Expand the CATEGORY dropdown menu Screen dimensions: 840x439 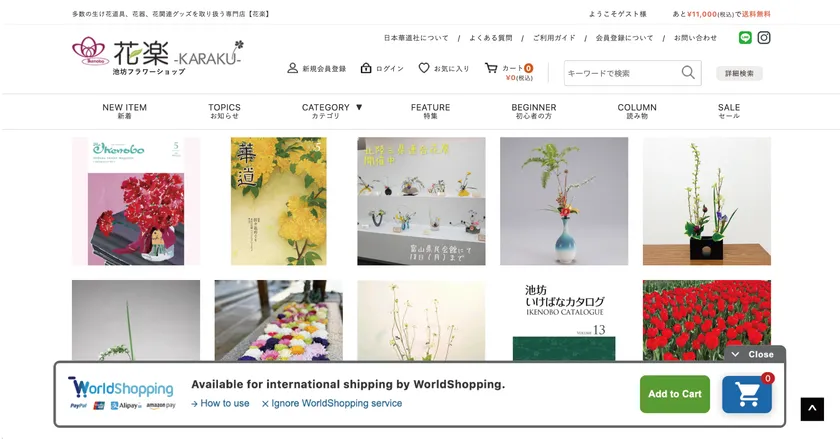[332, 111]
